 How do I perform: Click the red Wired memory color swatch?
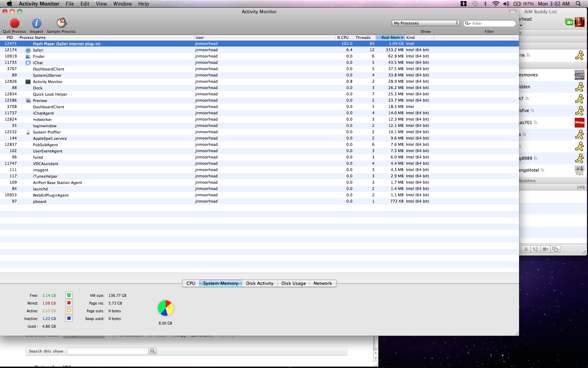69,303
